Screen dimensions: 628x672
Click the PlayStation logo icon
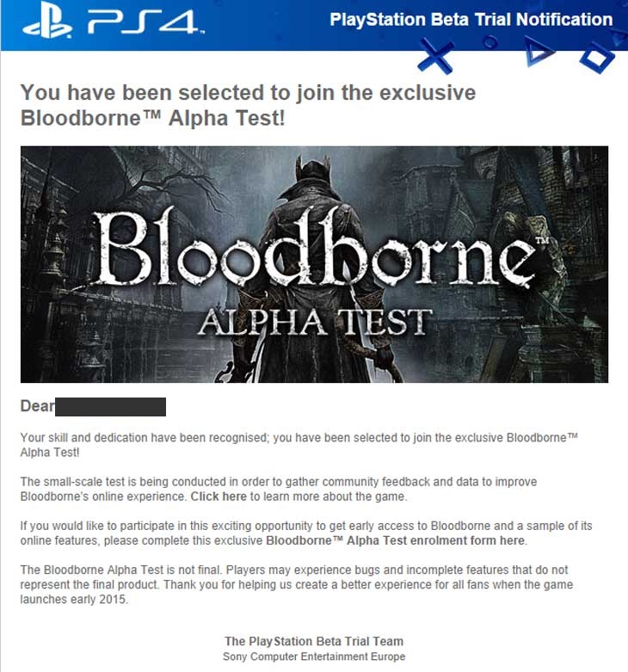(x=47, y=23)
